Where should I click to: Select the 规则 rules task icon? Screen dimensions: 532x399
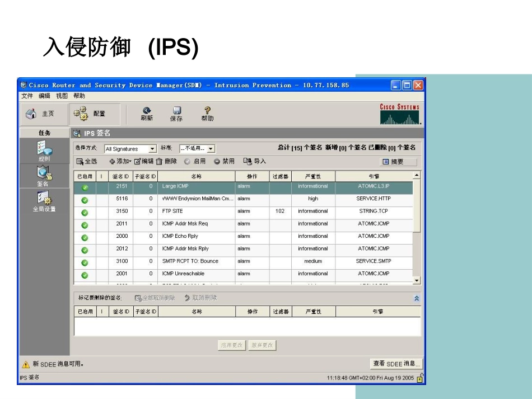(x=44, y=148)
